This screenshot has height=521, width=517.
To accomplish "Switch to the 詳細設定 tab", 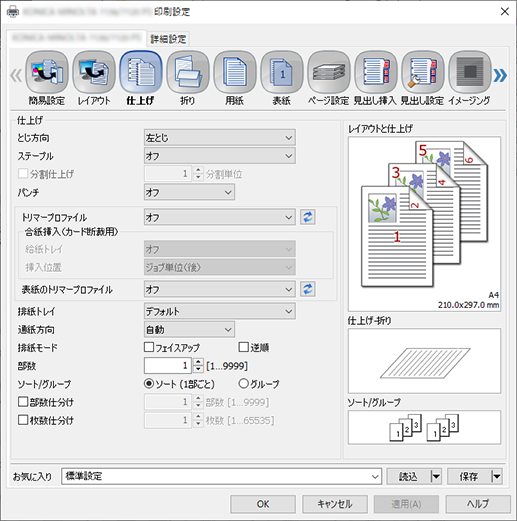I will 168,39.
